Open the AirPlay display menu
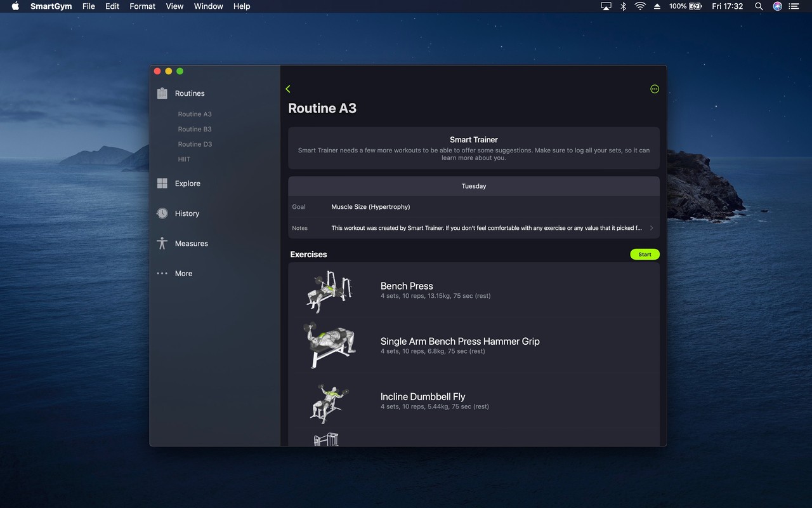 [606, 6]
